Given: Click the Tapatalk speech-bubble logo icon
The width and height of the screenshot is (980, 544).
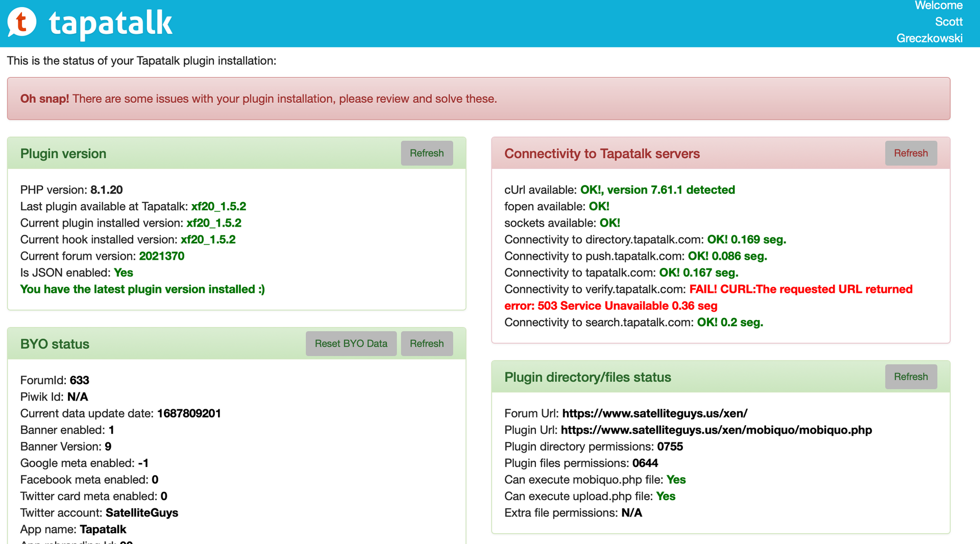Looking at the screenshot, I should (x=22, y=22).
